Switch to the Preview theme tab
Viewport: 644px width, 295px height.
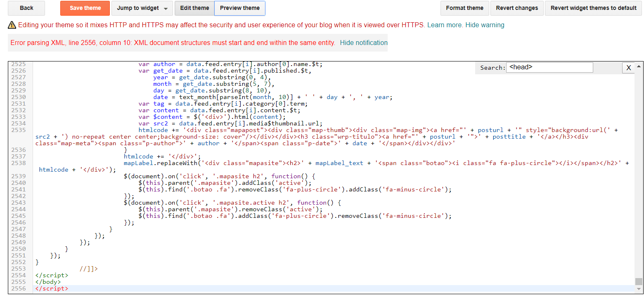click(x=239, y=8)
